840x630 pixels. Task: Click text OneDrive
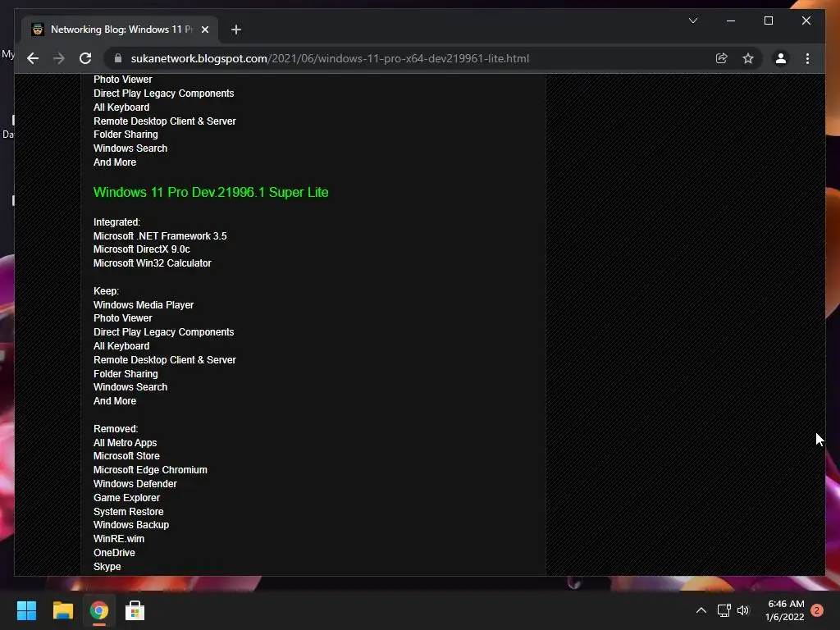point(114,553)
